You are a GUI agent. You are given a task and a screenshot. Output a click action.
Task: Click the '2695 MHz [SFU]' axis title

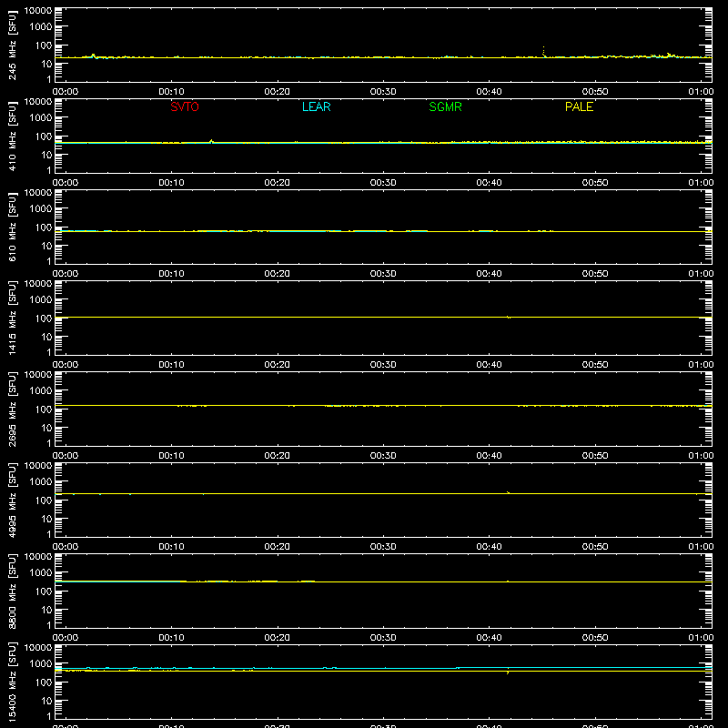[x=13, y=409]
